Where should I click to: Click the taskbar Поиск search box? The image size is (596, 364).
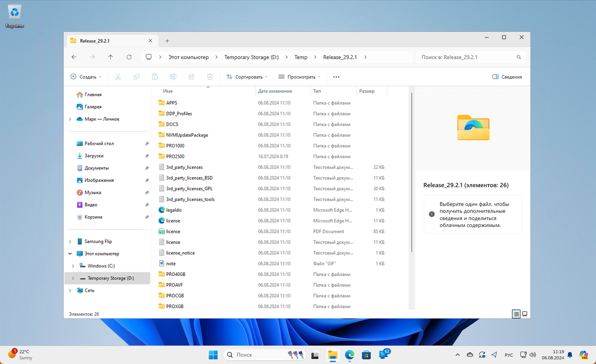pyautogui.click(x=265, y=355)
